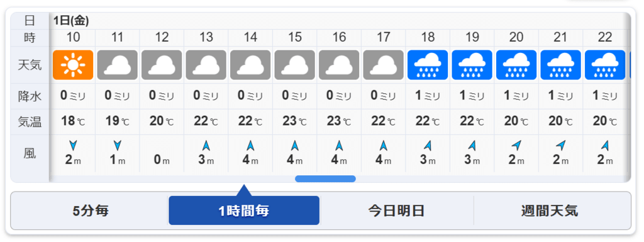
Task: Click the rain icon under hour 22
Action: coord(605,65)
